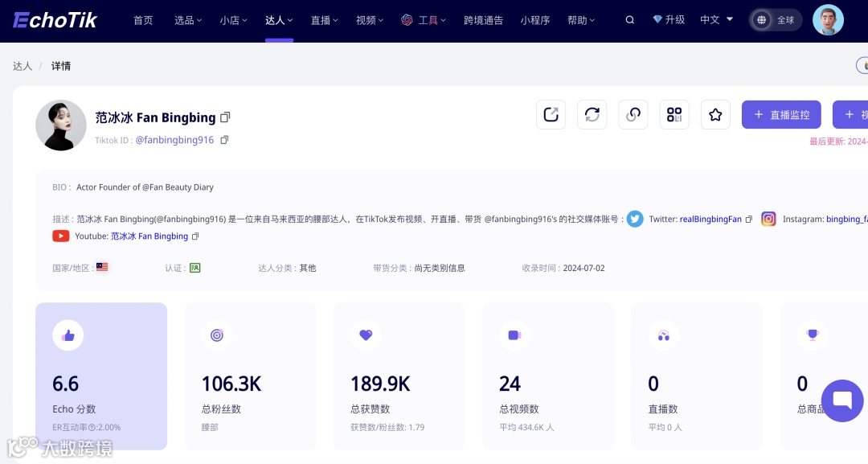Open the search magnifier icon

point(629,20)
